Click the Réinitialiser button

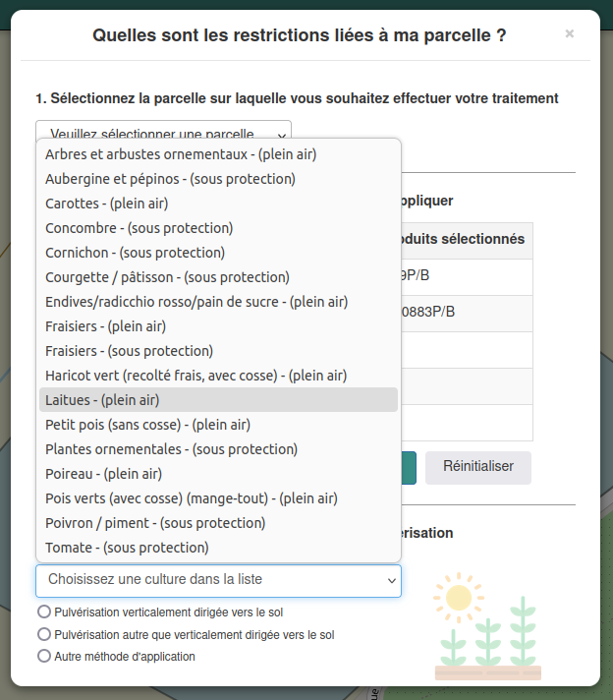tap(478, 467)
